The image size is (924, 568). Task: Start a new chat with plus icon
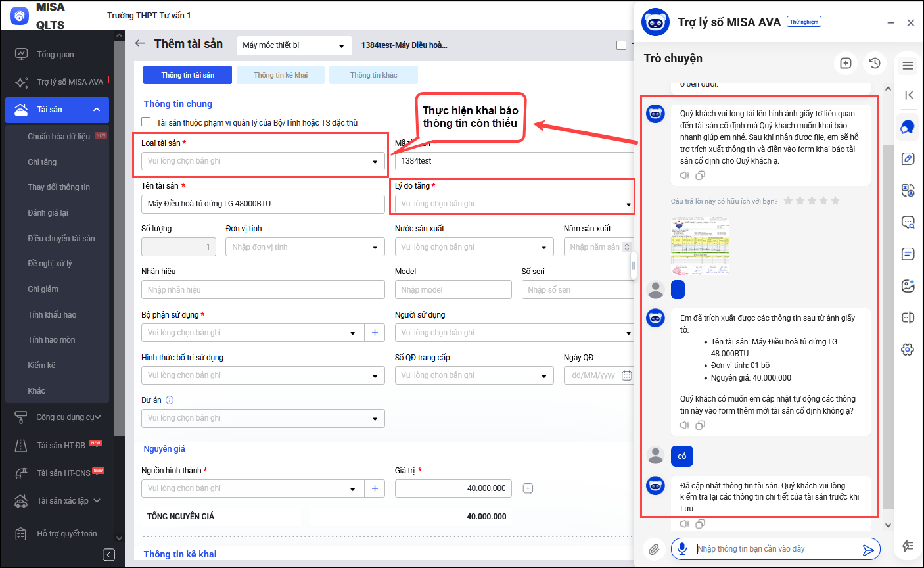[846, 63]
